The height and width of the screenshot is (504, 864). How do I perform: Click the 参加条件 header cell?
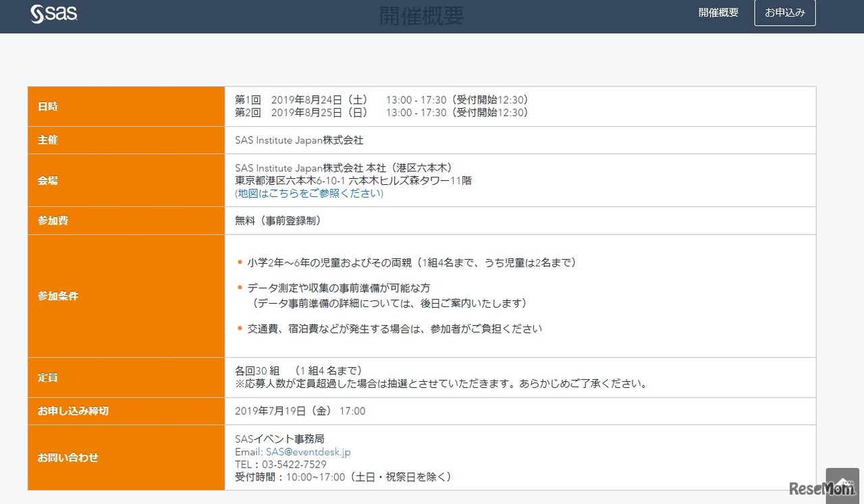click(x=58, y=296)
